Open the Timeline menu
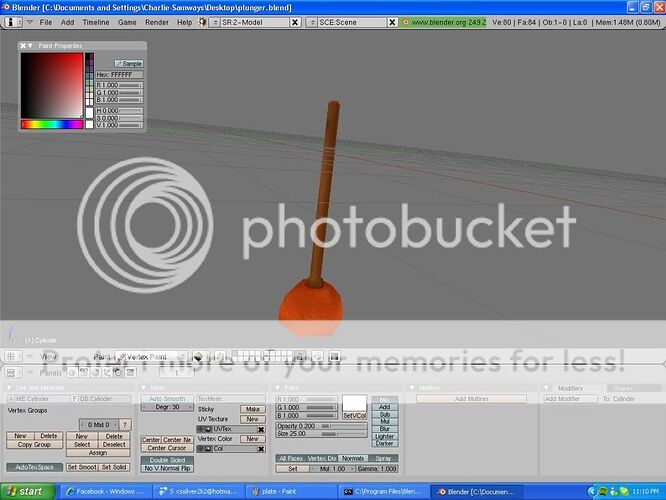This screenshot has width=666, height=500. click(96, 22)
